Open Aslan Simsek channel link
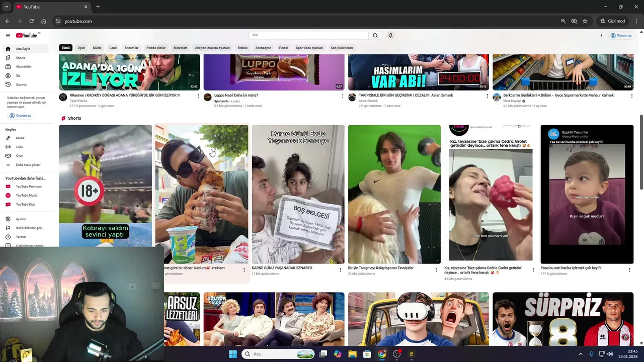 tap(368, 101)
